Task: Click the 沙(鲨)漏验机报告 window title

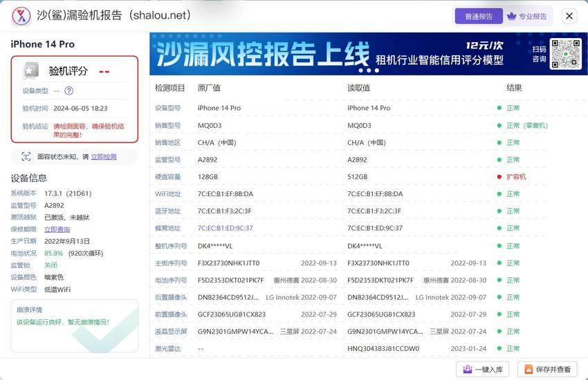Action: [x=113, y=15]
